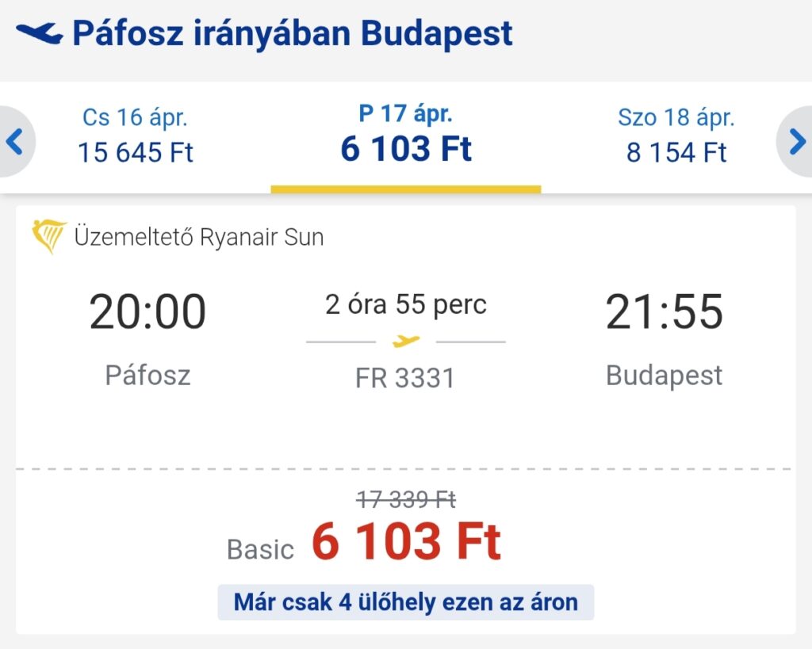This screenshot has width=812, height=649.
Task: Select the Cs 16 ápr. date tab
Action: (135, 136)
